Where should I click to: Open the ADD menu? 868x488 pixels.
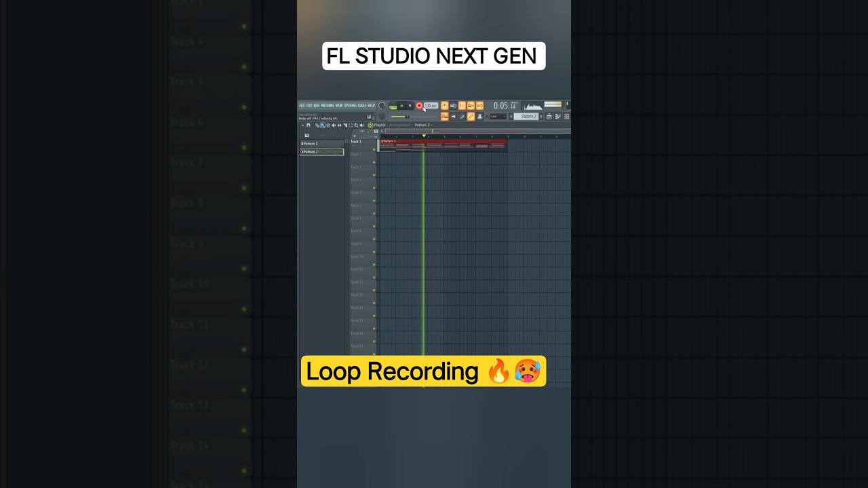(x=317, y=106)
